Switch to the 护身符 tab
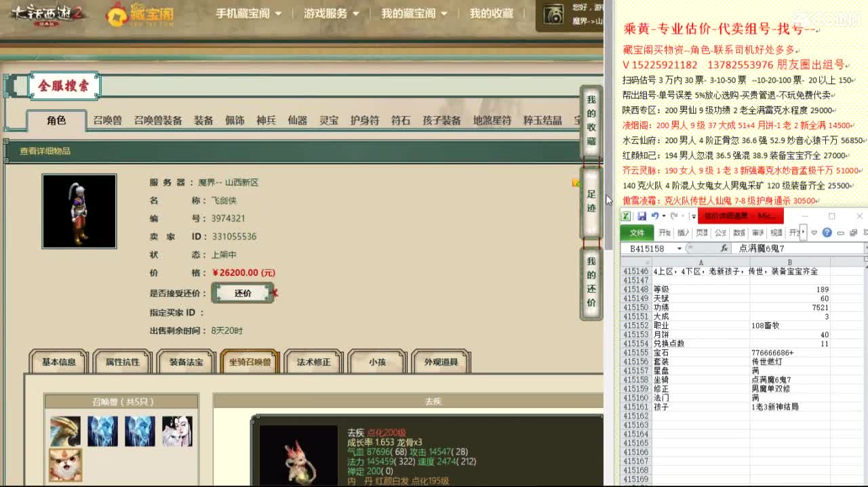This screenshot has height=487, width=868. [x=365, y=120]
